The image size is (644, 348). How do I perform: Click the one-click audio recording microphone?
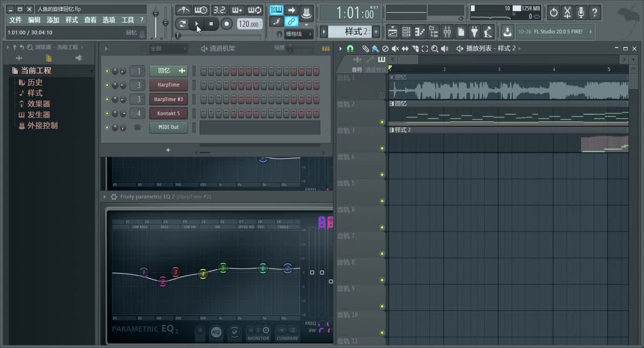581,12
